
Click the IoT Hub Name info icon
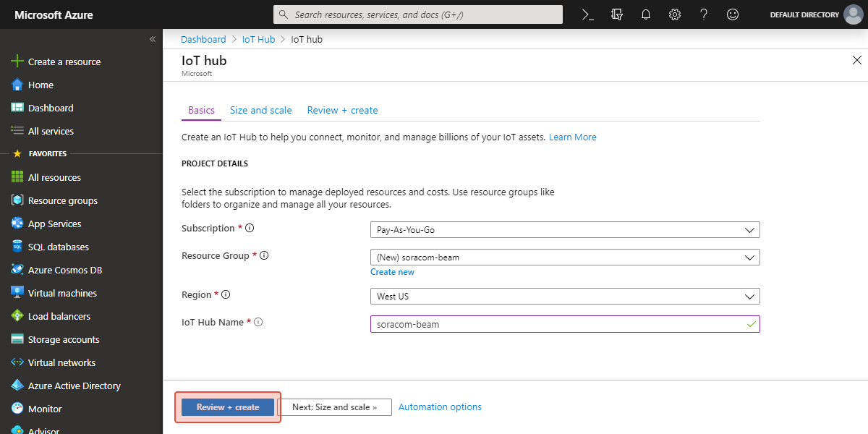(x=258, y=323)
